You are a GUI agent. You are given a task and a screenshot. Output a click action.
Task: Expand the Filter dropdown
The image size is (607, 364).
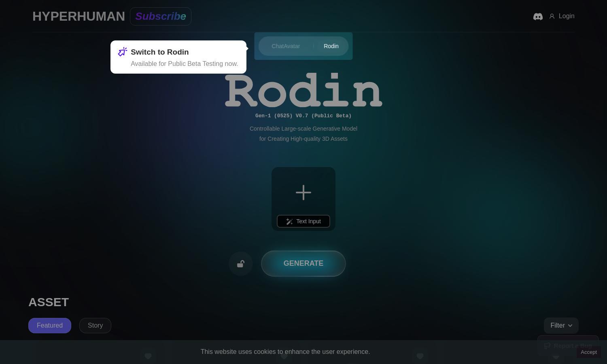tap(561, 326)
